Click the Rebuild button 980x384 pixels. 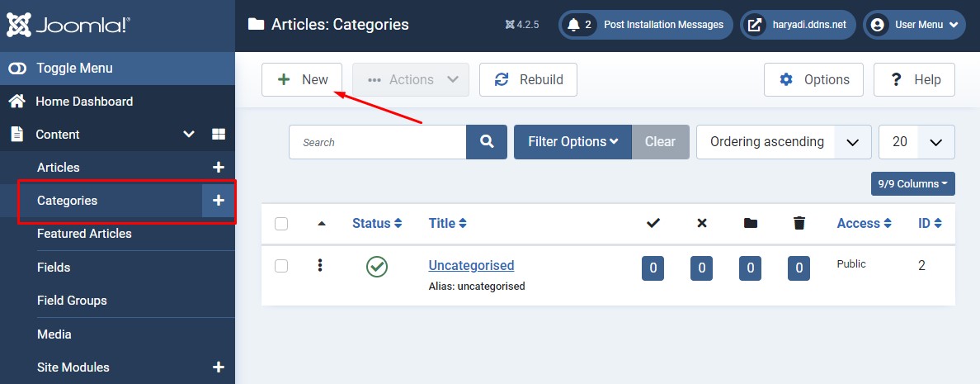(528, 80)
